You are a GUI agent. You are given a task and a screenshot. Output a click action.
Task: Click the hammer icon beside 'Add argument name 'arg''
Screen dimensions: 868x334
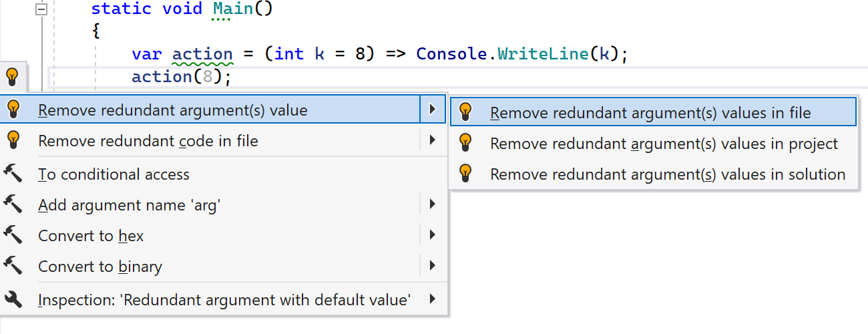pos(13,205)
